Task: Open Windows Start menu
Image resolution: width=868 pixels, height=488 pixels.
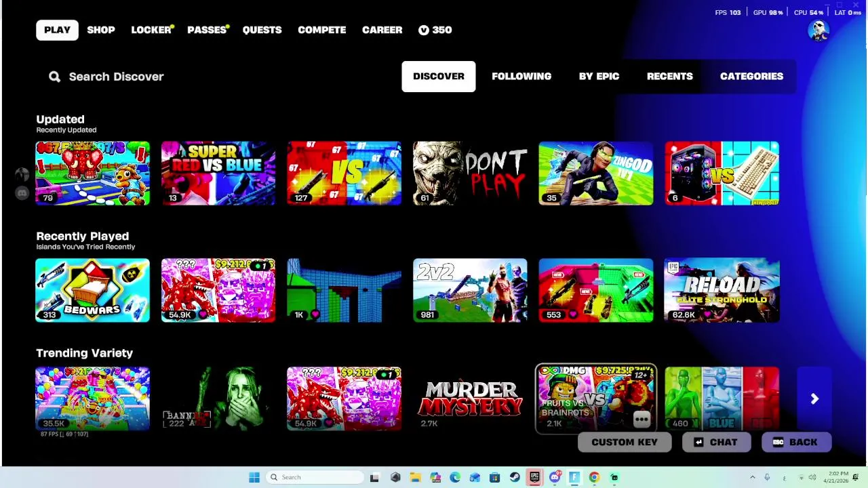Action: tap(254, 477)
